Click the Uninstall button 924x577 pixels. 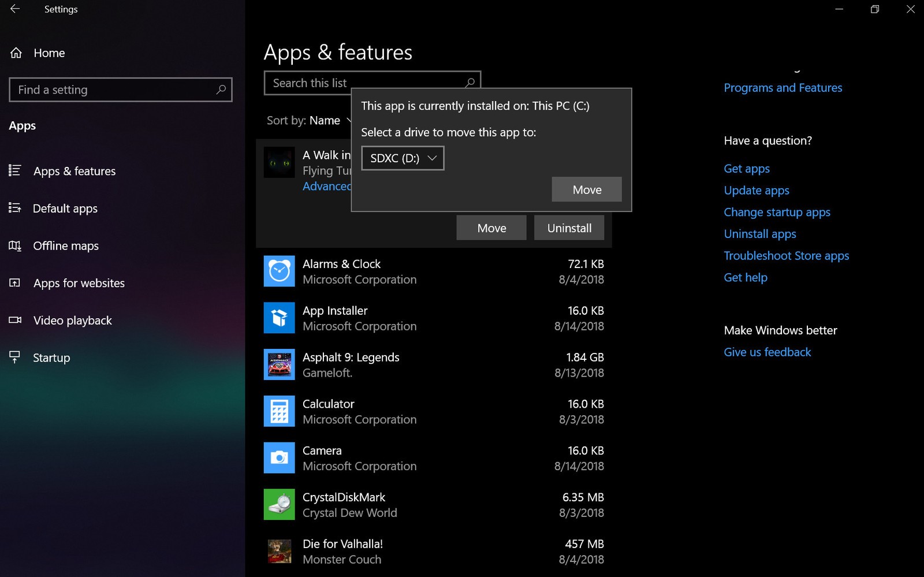tap(569, 228)
